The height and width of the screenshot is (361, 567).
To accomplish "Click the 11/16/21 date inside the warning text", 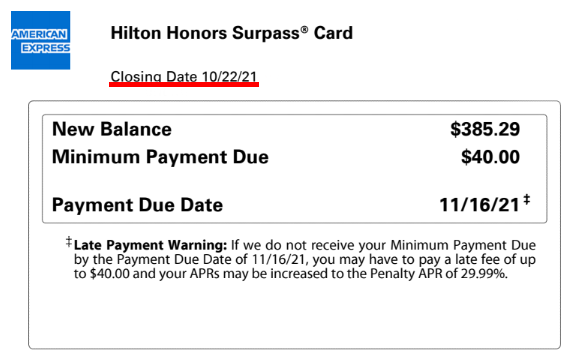I will pos(280,259).
